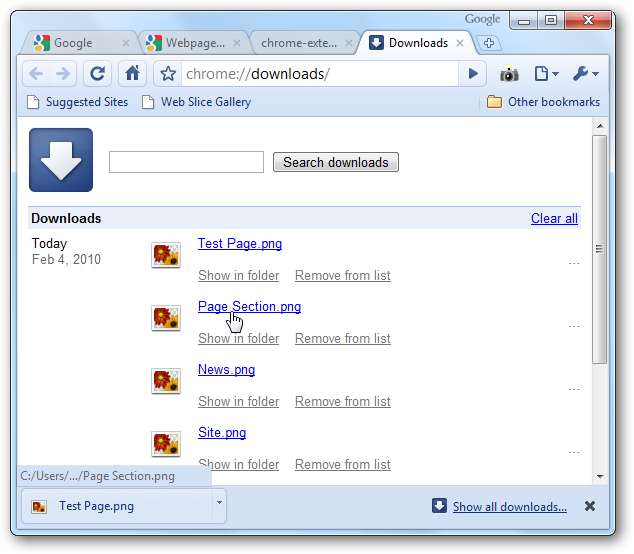The height and width of the screenshot is (554, 634).
Task: Click the Clear all link
Action: tap(554, 218)
